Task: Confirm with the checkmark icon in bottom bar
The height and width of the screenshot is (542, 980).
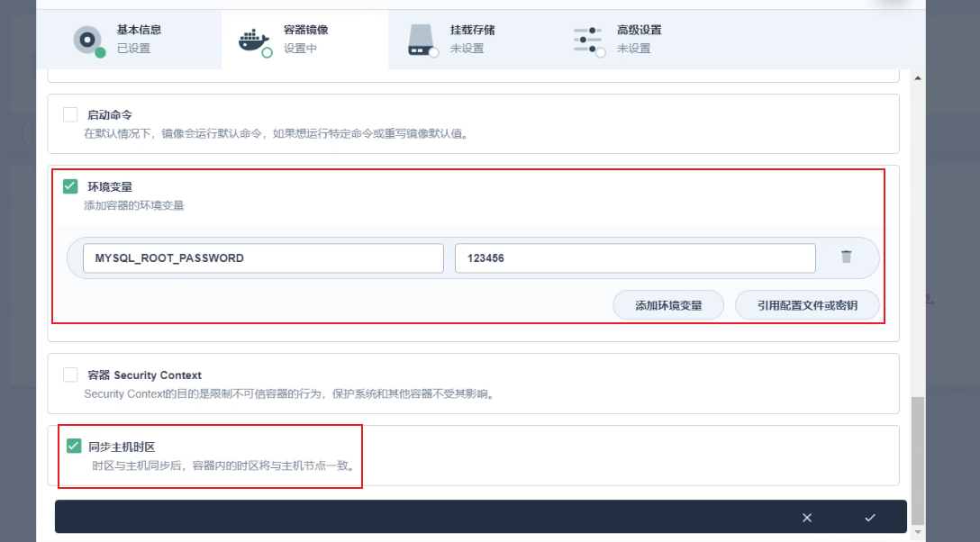Action: (x=870, y=518)
